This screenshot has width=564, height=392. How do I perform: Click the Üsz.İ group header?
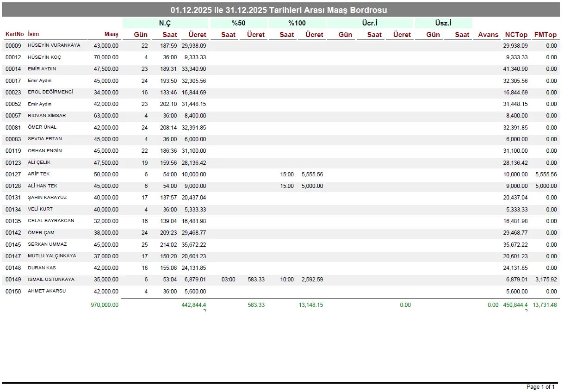point(443,23)
